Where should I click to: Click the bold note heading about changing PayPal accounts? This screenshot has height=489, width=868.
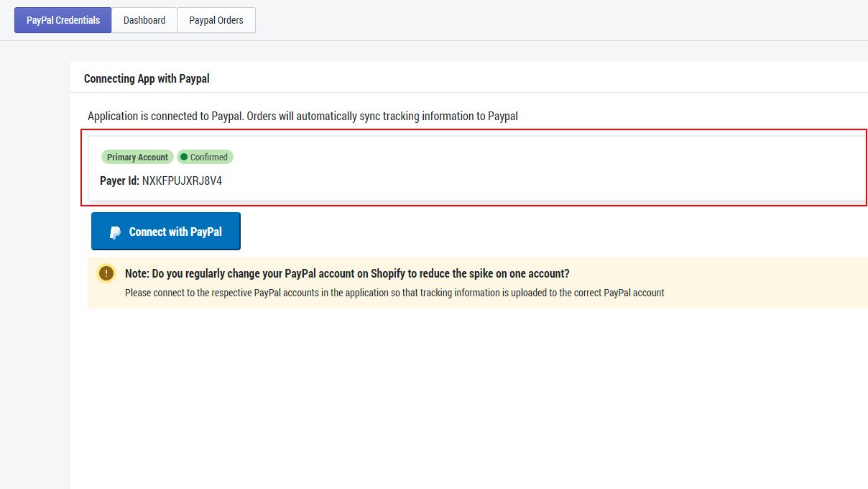coord(347,273)
